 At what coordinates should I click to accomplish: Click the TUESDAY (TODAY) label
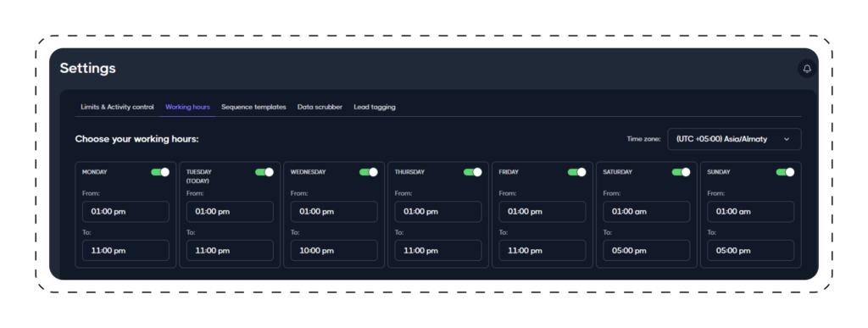tap(198, 176)
